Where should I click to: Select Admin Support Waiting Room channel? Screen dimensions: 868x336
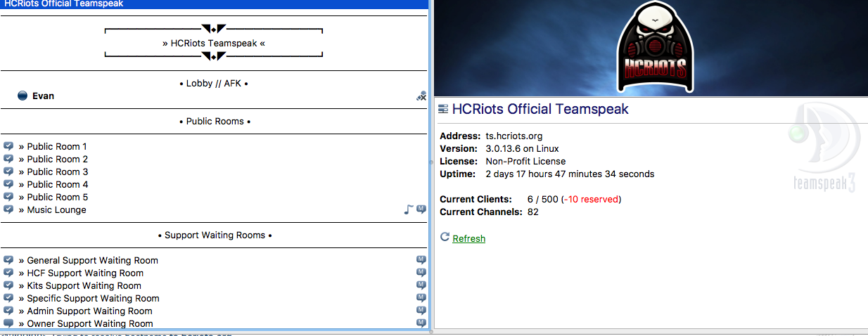(x=214, y=311)
